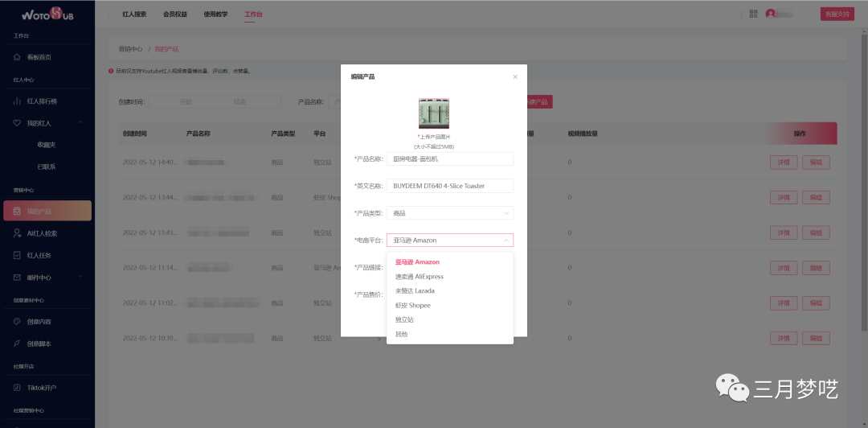Open the Tiktok开户 sidebar icon
Screen dimensions: 868x428
click(17, 388)
